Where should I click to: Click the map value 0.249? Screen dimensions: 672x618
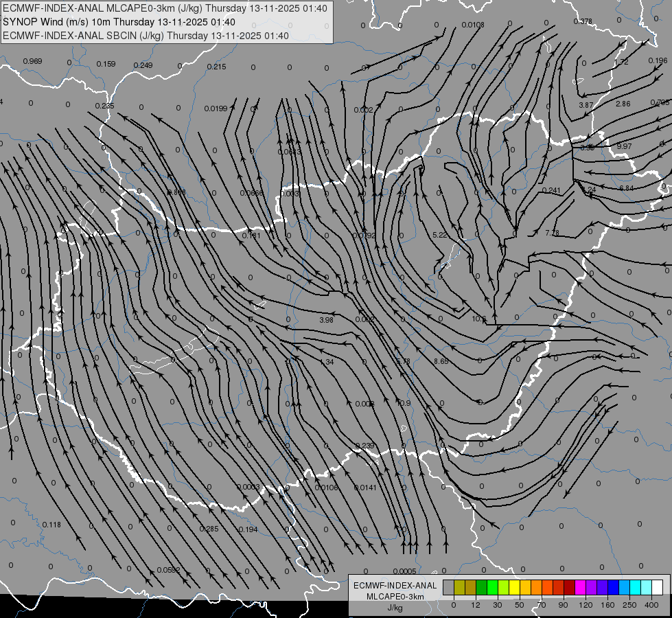pyautogui.click(x=143, y=65)
